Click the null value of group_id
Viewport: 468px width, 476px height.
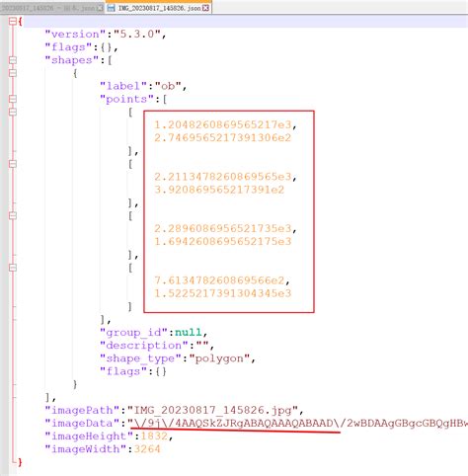click(x=188, y=332)
